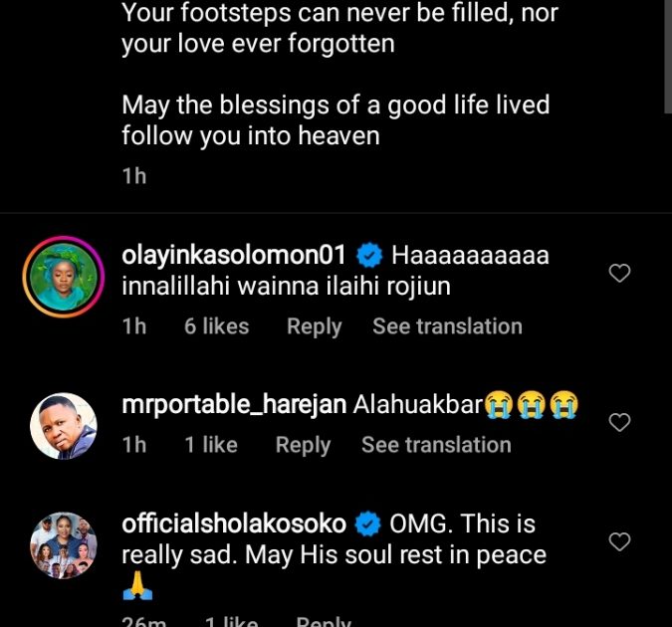Visit the mrportable_harejan username link
Viewport: 672px width, 627px height.
[233, 406]
